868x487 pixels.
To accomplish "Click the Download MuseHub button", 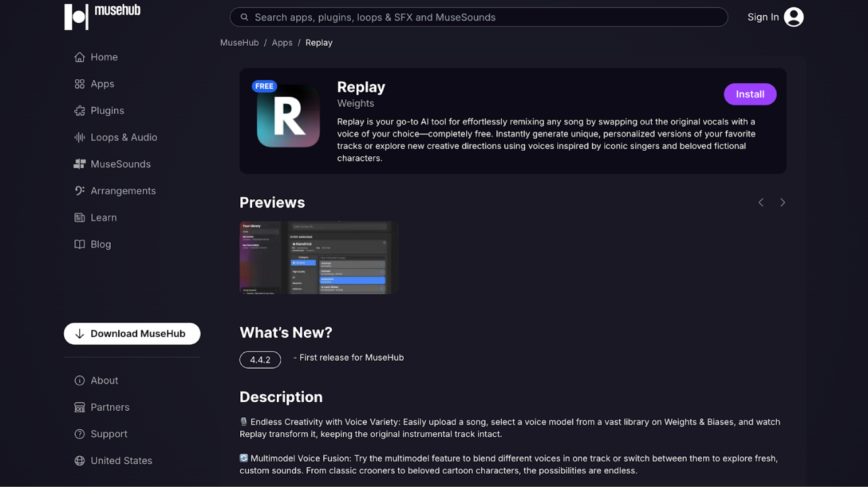I will tap(132, 334).
